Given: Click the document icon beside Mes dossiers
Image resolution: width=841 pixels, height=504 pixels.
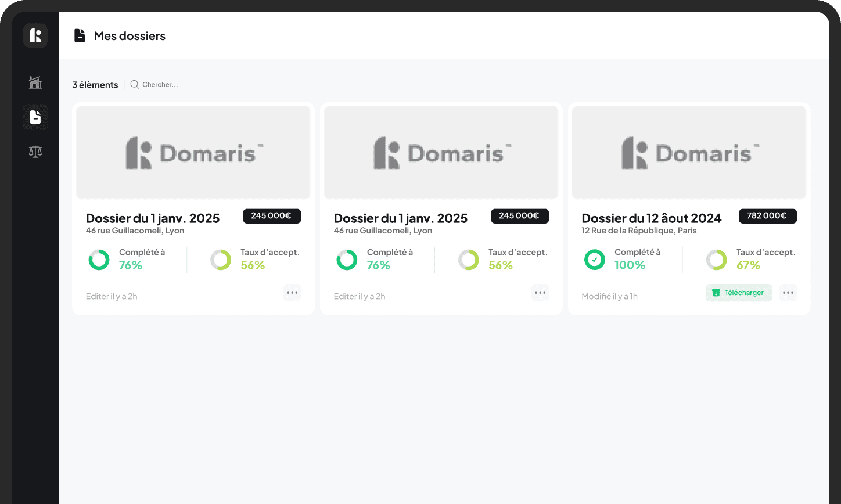Looking at the screenshot, I should click(80, 36).
